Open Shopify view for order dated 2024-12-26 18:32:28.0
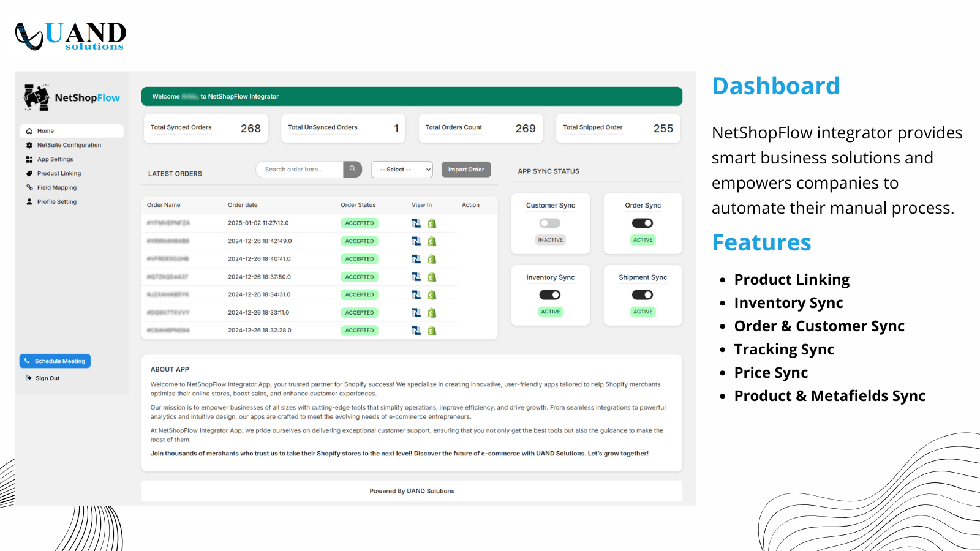This screenshot has height=551, width=980. click(432, 331)
